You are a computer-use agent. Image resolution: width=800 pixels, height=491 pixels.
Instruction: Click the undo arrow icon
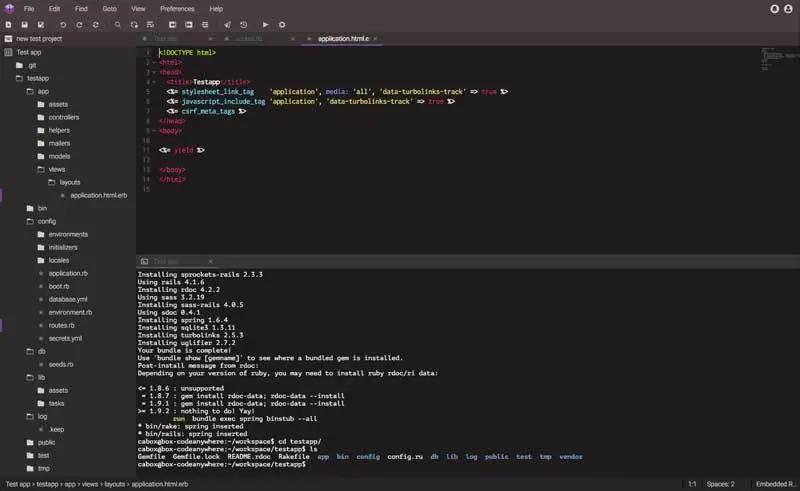pos(63,24)
